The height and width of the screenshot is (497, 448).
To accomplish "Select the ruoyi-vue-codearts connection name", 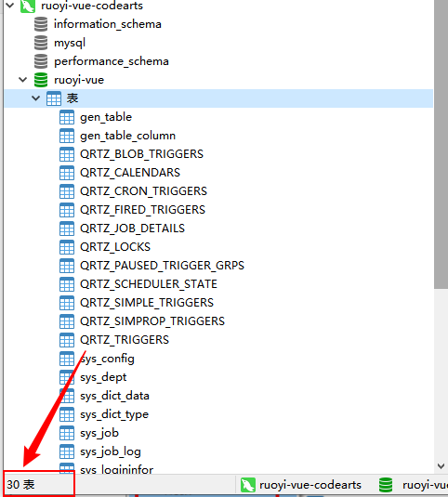I will click(x=92, y=6).
